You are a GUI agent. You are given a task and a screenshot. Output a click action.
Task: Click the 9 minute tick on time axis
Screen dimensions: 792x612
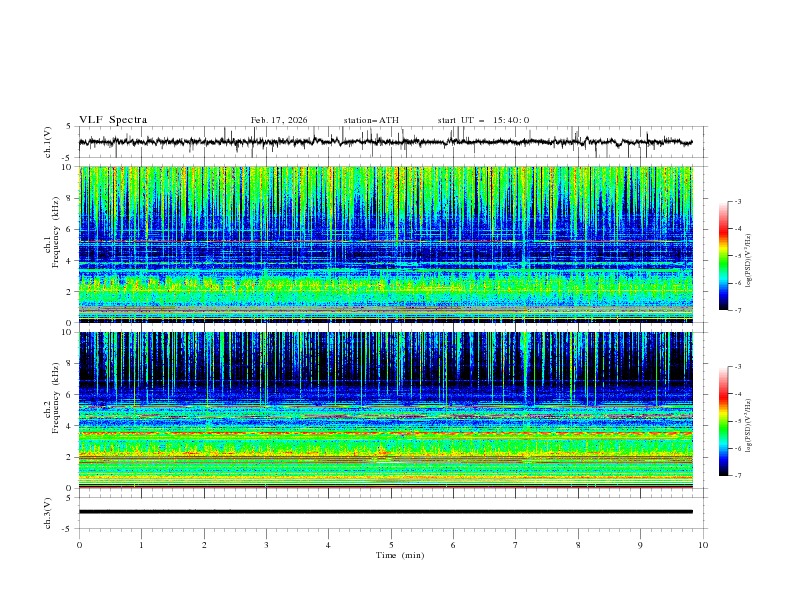[x=640, y=545]
